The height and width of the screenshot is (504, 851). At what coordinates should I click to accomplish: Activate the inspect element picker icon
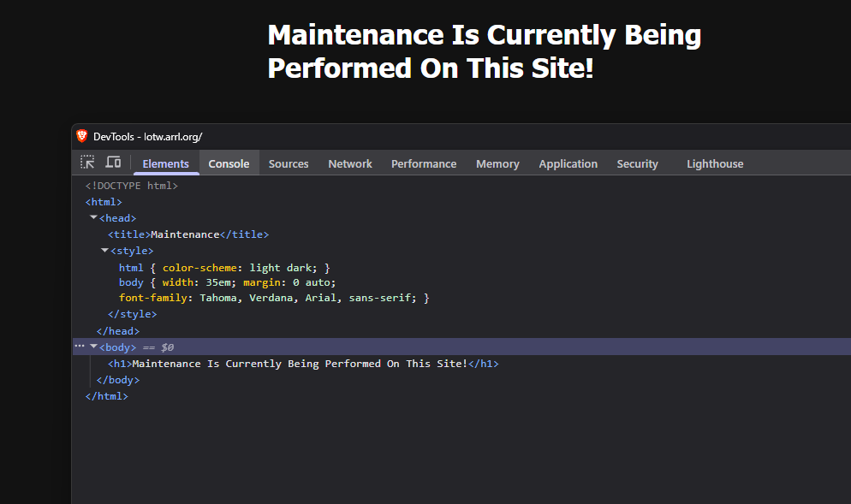[x=87, y=163]
